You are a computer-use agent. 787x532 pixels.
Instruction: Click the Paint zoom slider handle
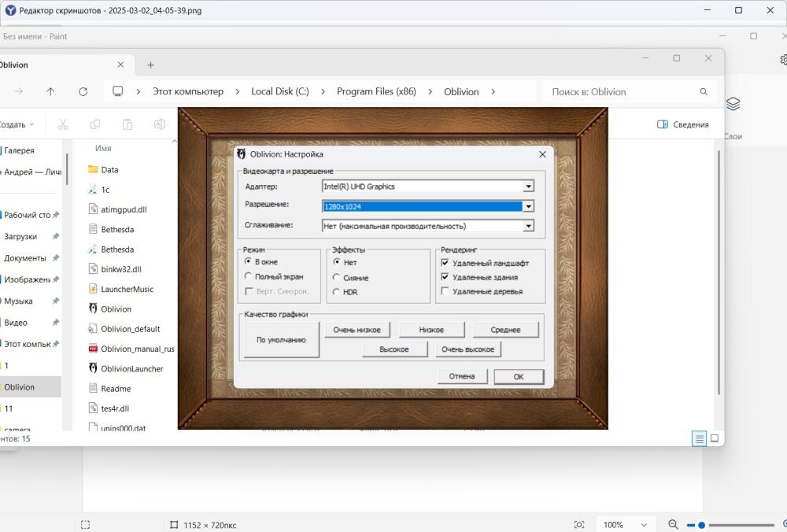(702, 525)
